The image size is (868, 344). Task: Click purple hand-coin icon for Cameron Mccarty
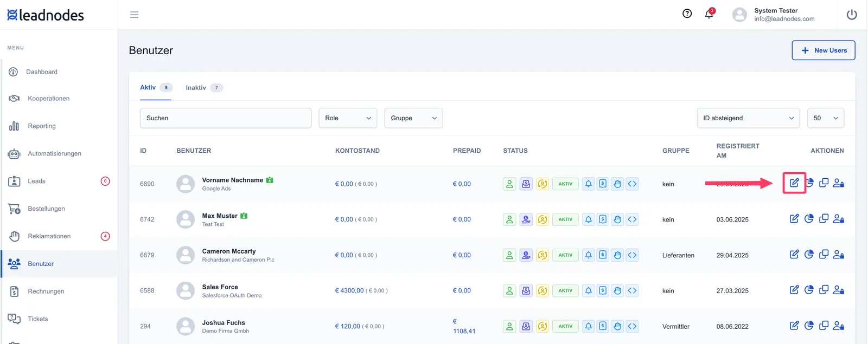(526, 255)
